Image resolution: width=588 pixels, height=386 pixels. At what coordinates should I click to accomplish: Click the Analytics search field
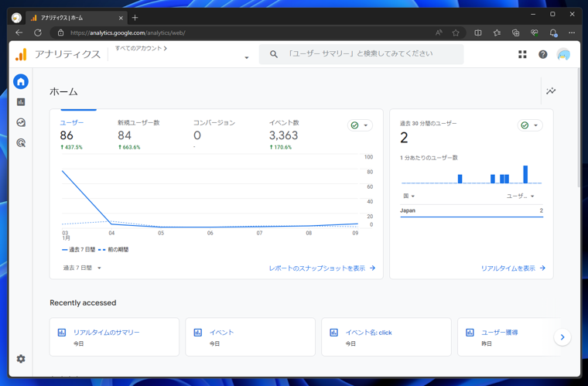[361, 54]
